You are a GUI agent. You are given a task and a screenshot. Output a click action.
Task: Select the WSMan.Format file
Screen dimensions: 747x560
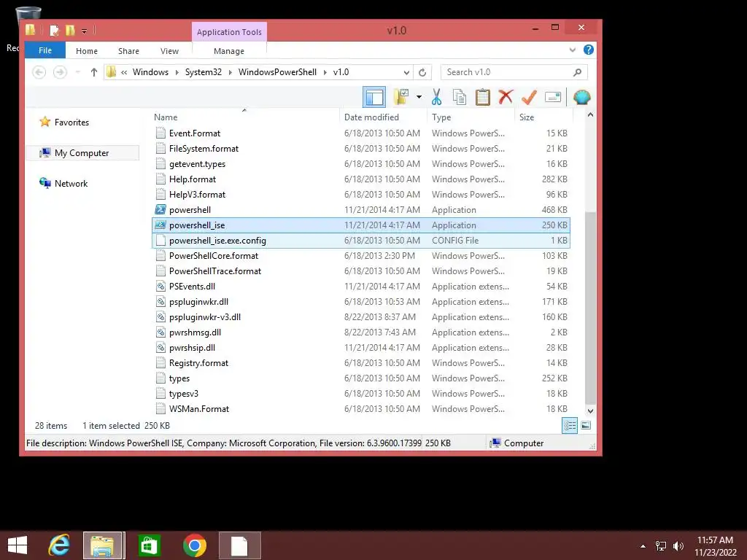[x=360, y=408]
